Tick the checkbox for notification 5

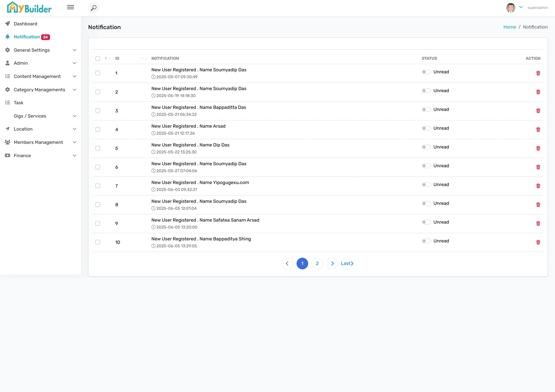click(98, 148)
